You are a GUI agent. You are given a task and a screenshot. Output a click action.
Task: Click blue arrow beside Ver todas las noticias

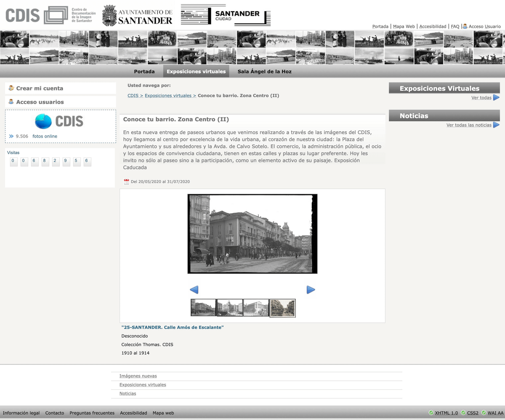[496, 125]
